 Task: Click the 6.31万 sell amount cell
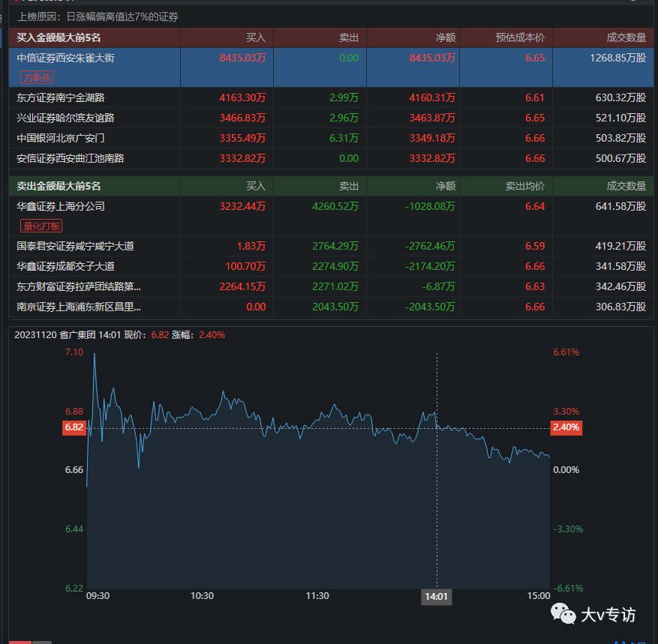[344, 138]
